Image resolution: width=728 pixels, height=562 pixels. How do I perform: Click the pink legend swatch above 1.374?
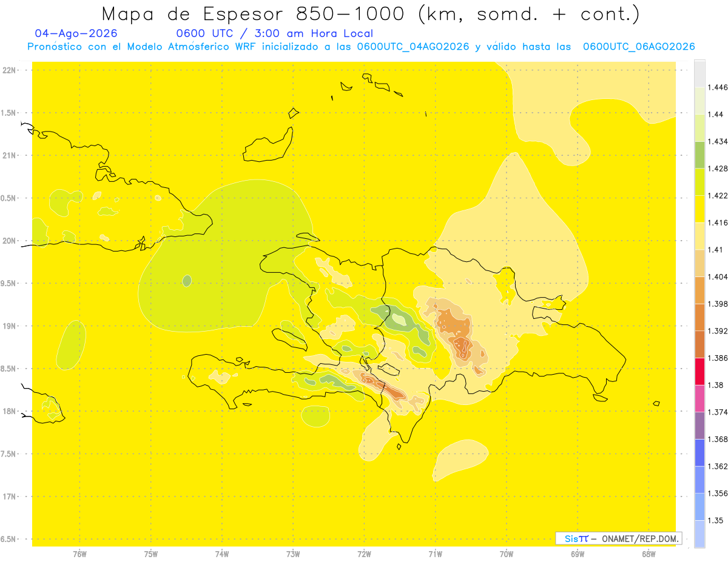point(699,398)
